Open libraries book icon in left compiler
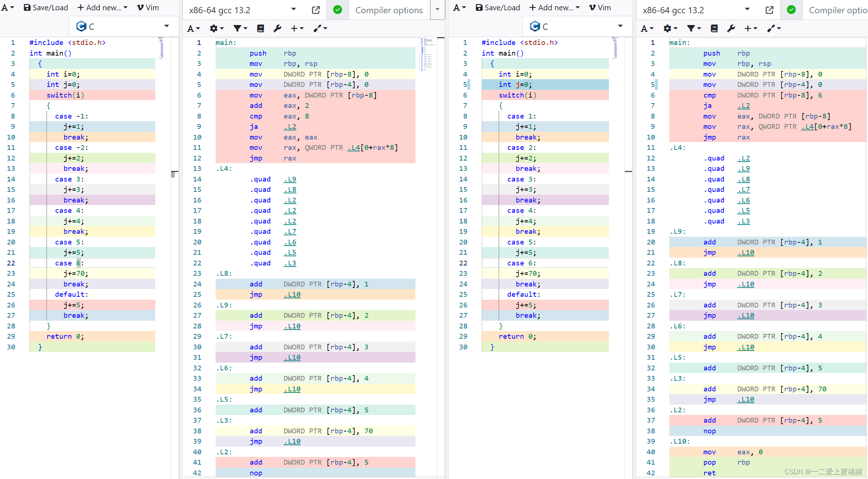 [261, 28]
